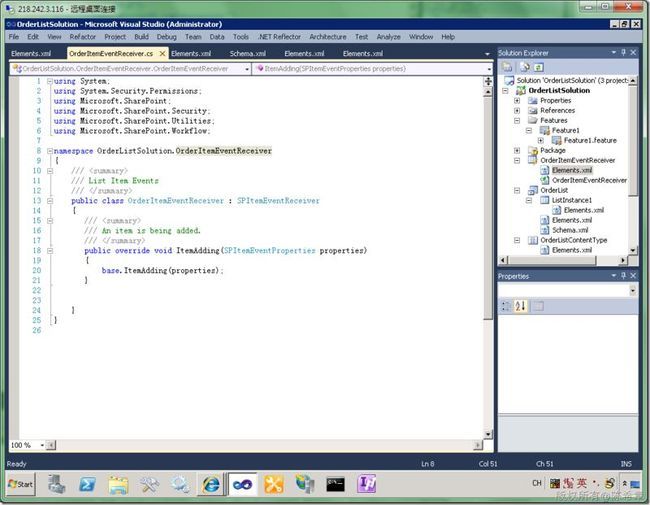650x505 pixels.
Task: Select OrderList node in Solution Explorer
Action: [554, 190]
